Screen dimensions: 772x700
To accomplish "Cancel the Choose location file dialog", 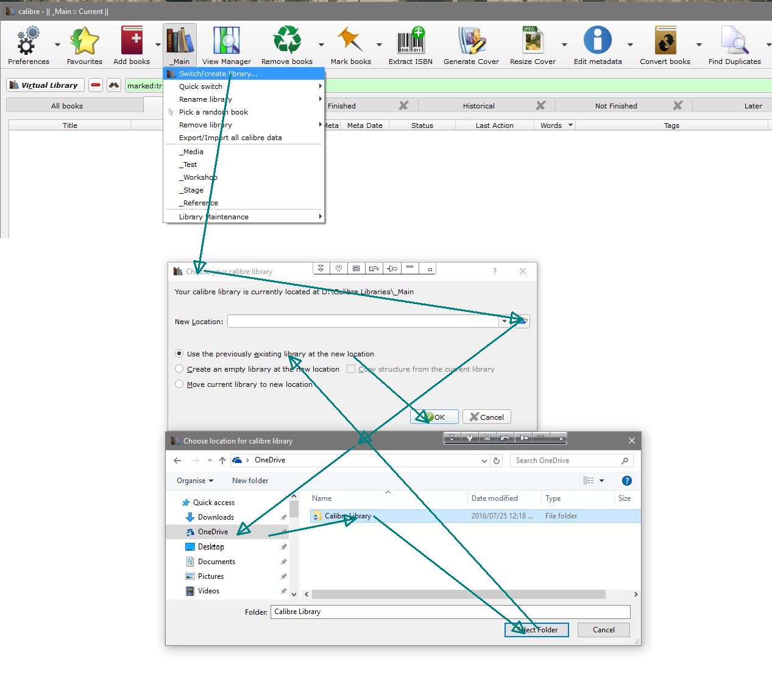I will coord(603,629).
